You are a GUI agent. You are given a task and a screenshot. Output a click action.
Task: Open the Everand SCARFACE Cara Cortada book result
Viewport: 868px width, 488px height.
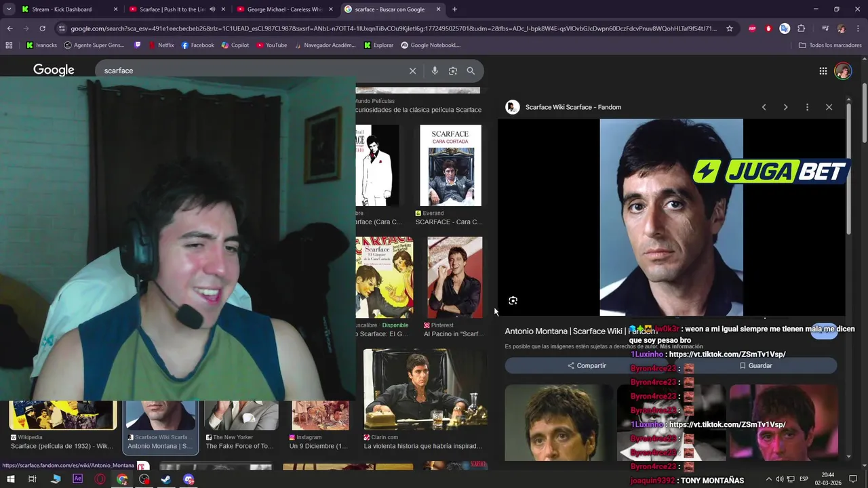point(450,175)
